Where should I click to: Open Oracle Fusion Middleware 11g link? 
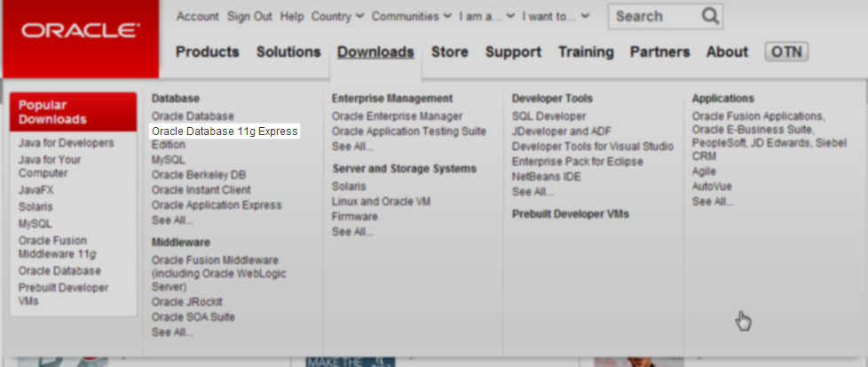point(57,247)
